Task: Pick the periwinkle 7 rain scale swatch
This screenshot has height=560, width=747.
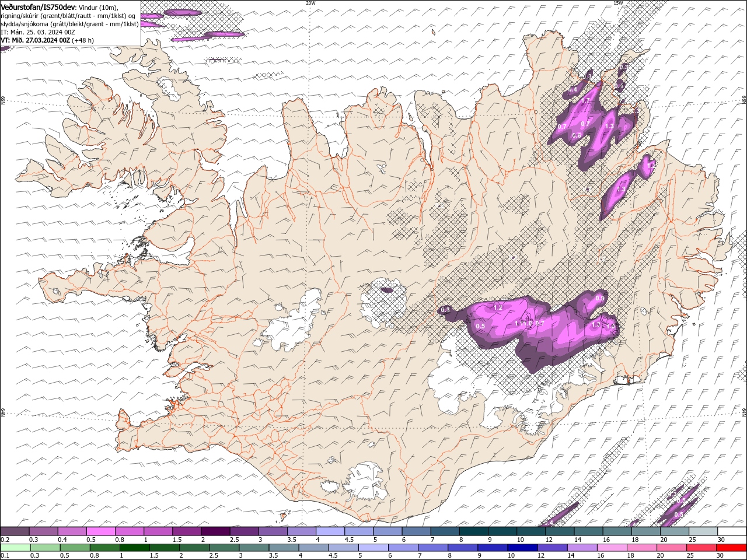Action: click(433, 548)
